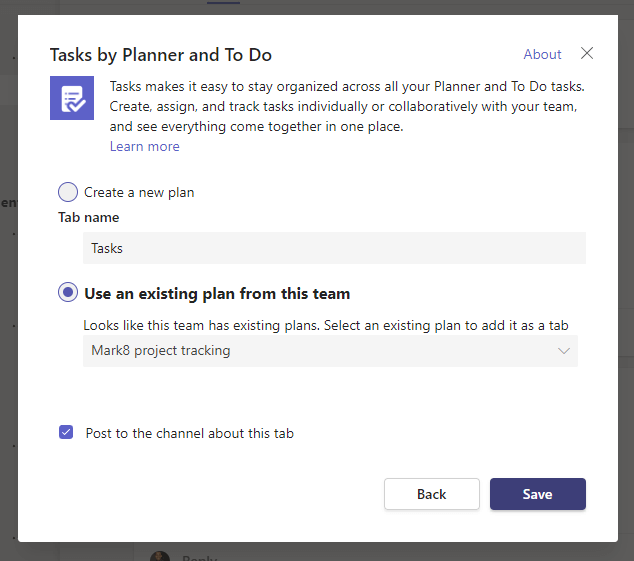Select the Create a new plan option
Image resolution: width=634 pixels, height=561 pixels.
68,192
